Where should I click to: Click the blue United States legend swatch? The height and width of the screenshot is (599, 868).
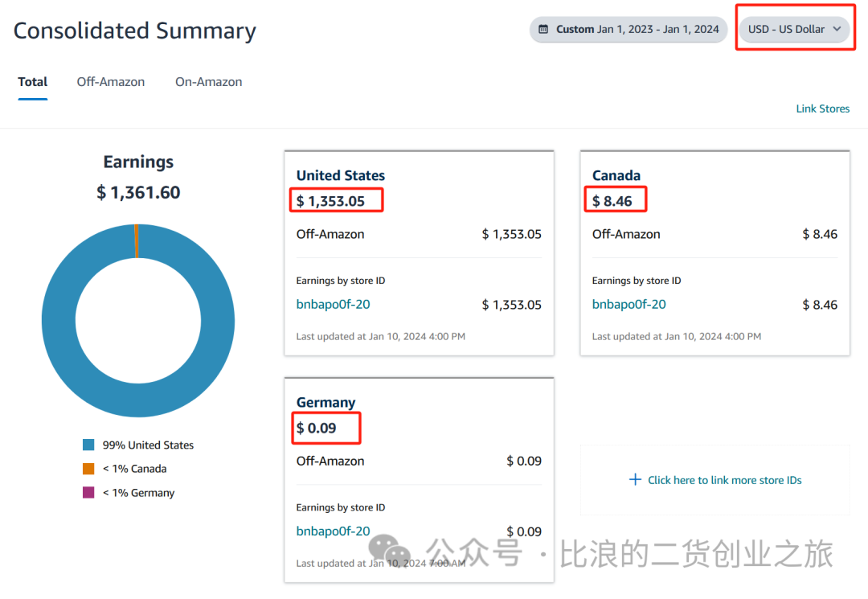(88, 445)
